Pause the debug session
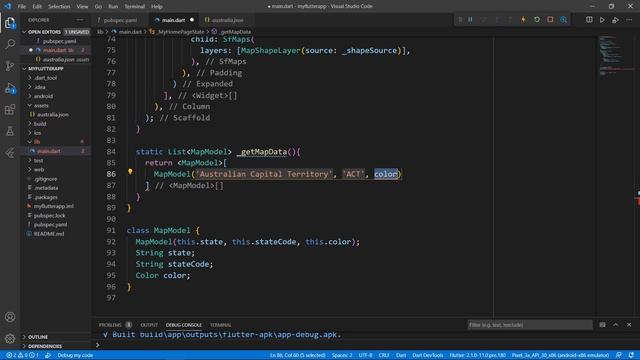The width and height of the screenshot is (640, 360). [x=470, y=20]
